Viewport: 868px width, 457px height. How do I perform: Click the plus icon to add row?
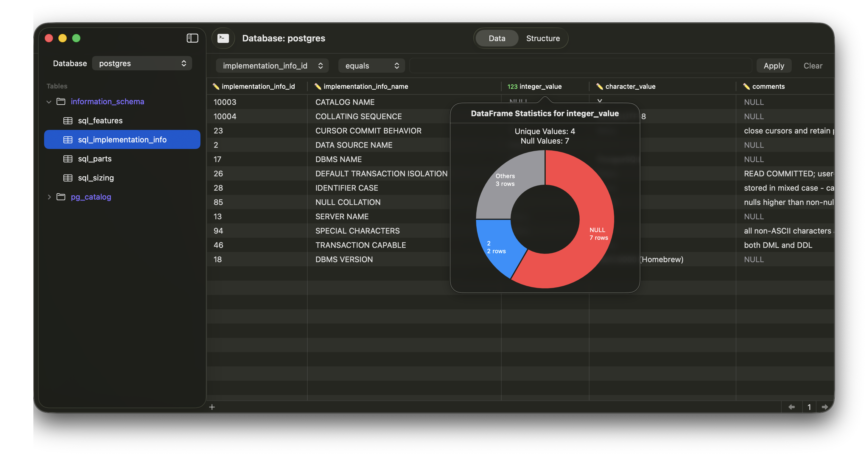pyautogui.click(x=212, y=407)
